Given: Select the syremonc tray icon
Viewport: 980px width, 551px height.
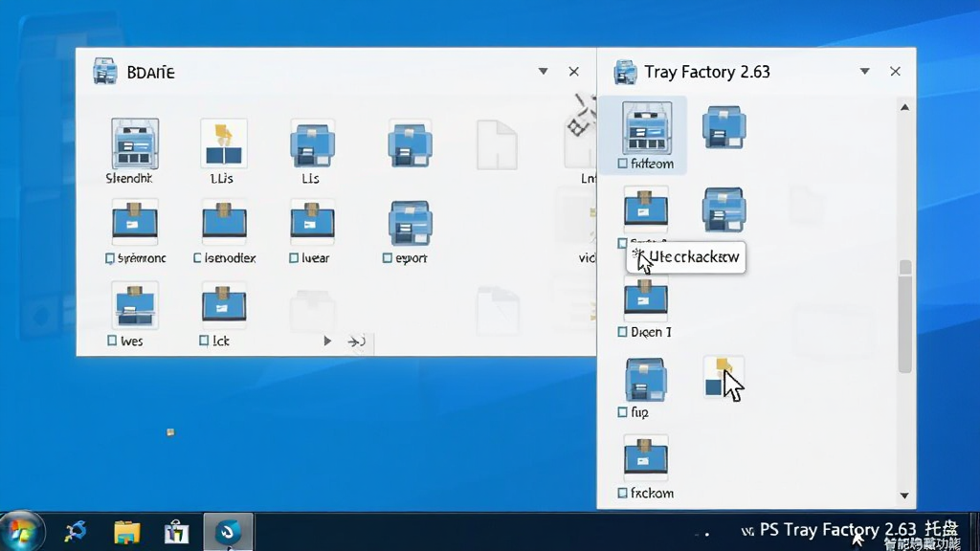Looking at the screenshot, I should coord(135,221).
